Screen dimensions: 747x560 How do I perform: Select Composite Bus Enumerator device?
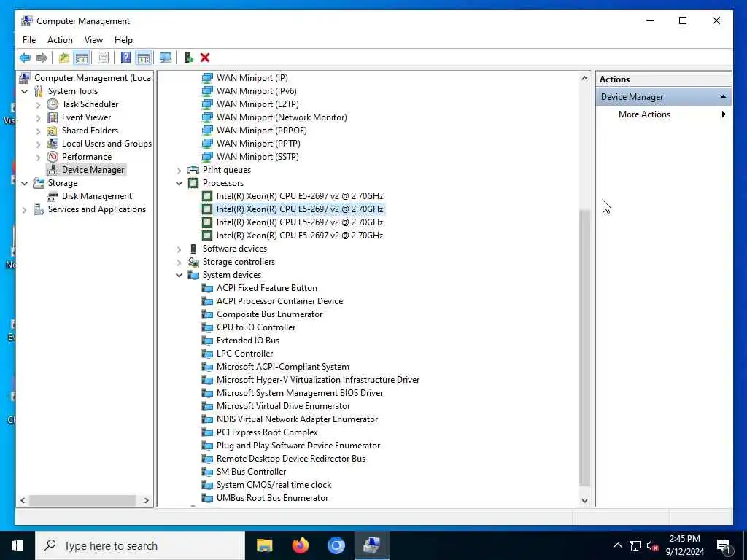point(270,314)
